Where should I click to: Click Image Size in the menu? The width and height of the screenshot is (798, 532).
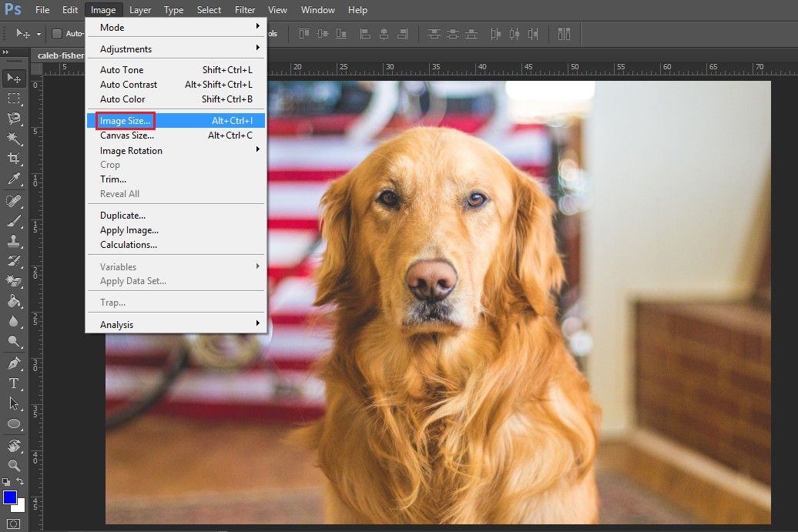(126, 121)
